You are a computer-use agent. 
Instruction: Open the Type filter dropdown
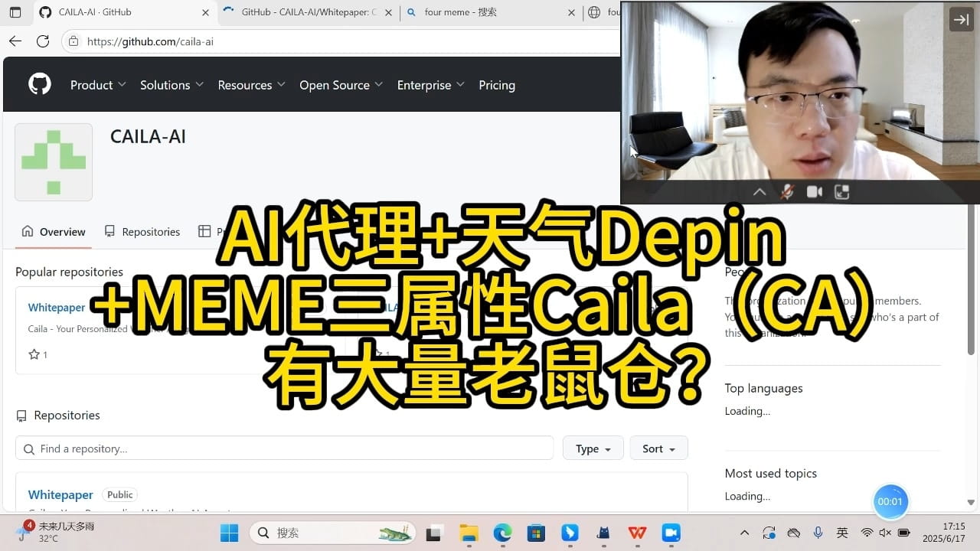[593, 448]
